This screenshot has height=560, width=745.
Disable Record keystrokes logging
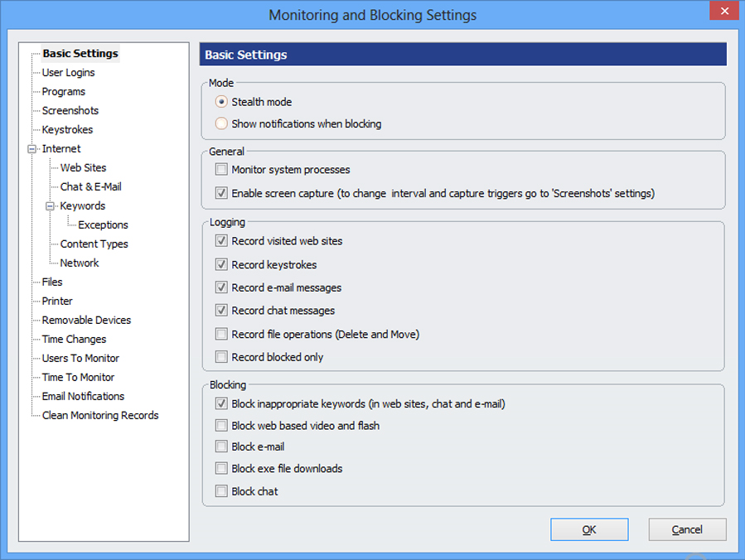click(221, 265)
